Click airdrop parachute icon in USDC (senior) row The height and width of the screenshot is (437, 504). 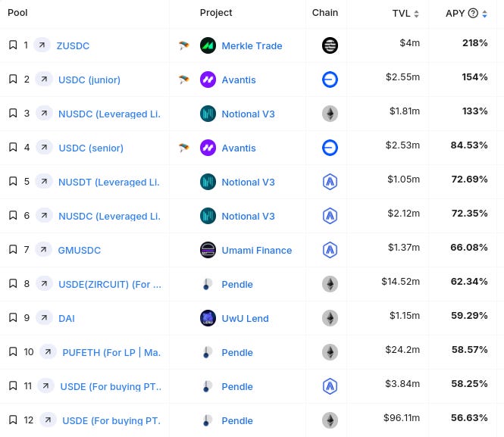pyautogui.click(x=184, y=148)
